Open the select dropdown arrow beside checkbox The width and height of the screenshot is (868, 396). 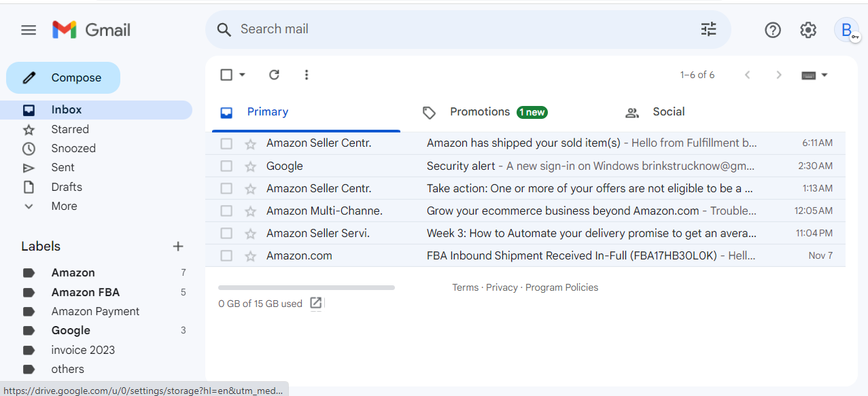(x=242, y=75)
